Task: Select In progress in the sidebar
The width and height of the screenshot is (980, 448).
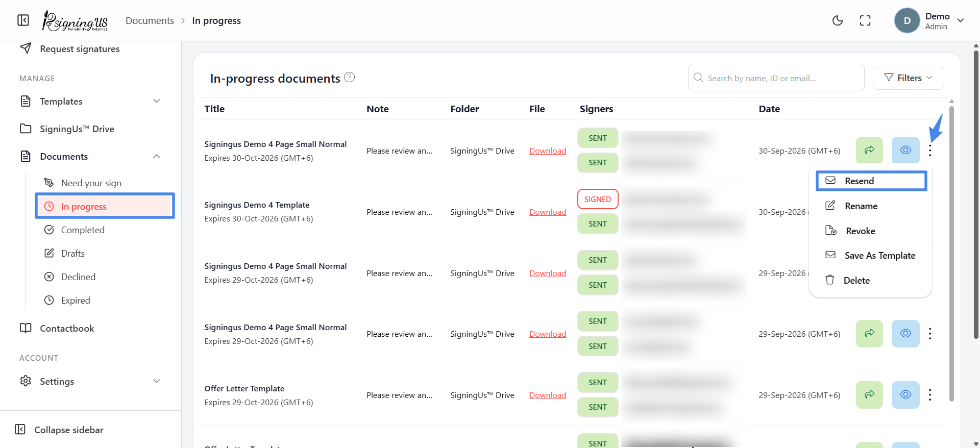Action: point(105,206)
